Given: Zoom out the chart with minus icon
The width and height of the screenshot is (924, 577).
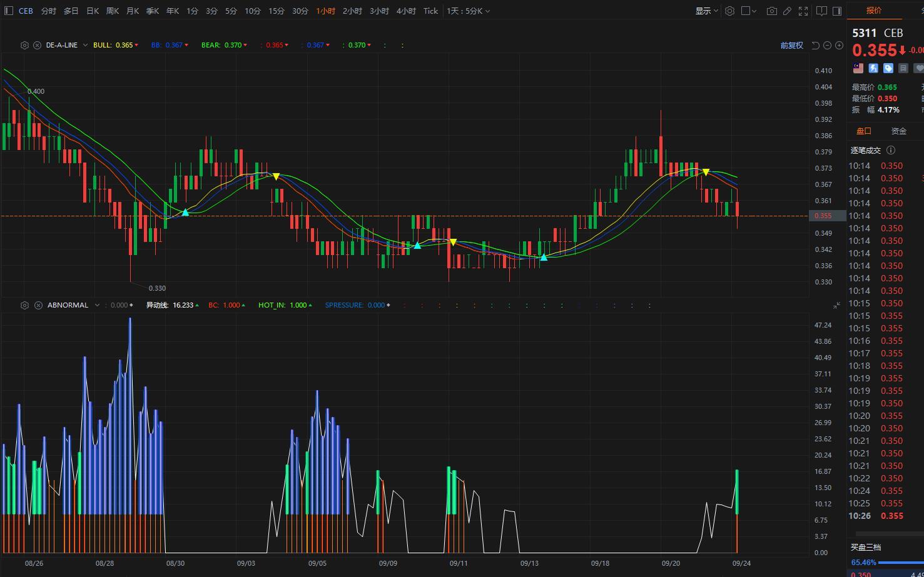Looking at the screenshot, I should pyautogui.click(x=827, y=45).
